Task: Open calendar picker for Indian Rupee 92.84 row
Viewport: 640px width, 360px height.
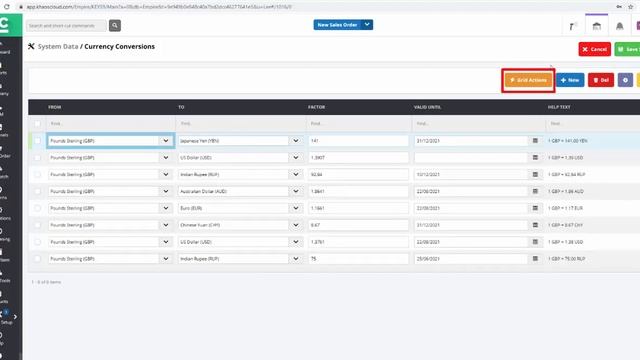Action: 535,174
